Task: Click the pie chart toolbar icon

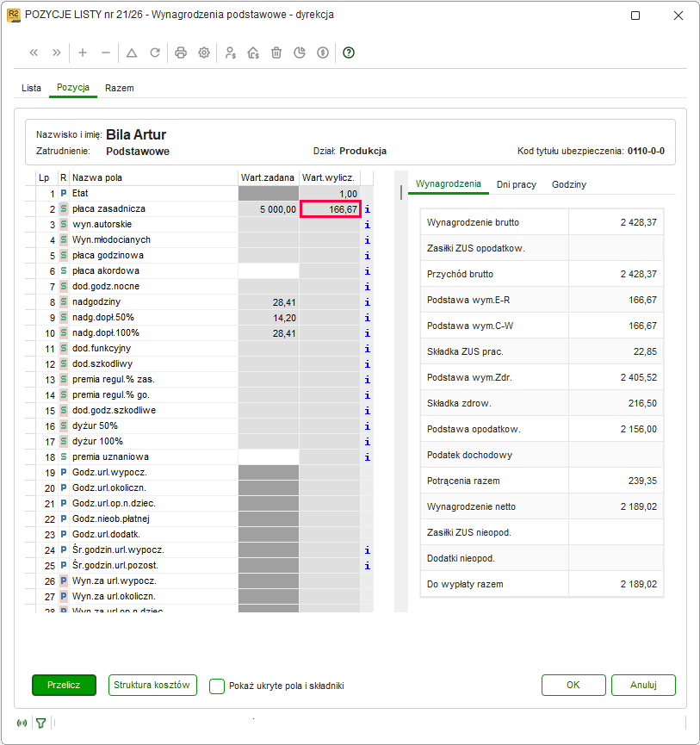Action: click(x=300, y=53)
